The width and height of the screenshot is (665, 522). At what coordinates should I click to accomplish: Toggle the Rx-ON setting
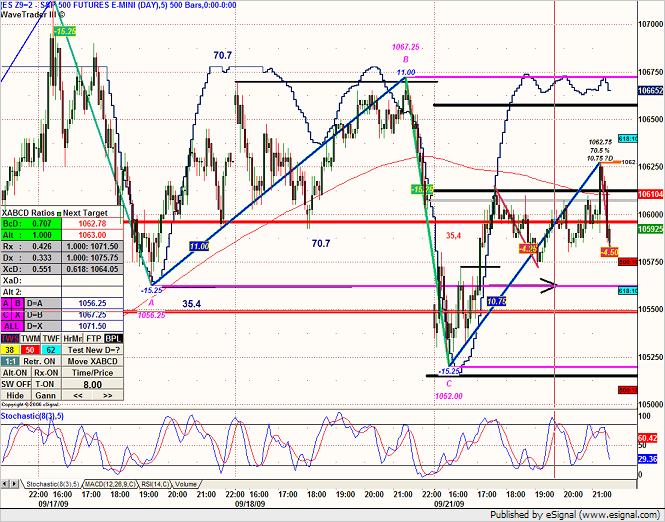pyautogui.click(x=46, y=373)
